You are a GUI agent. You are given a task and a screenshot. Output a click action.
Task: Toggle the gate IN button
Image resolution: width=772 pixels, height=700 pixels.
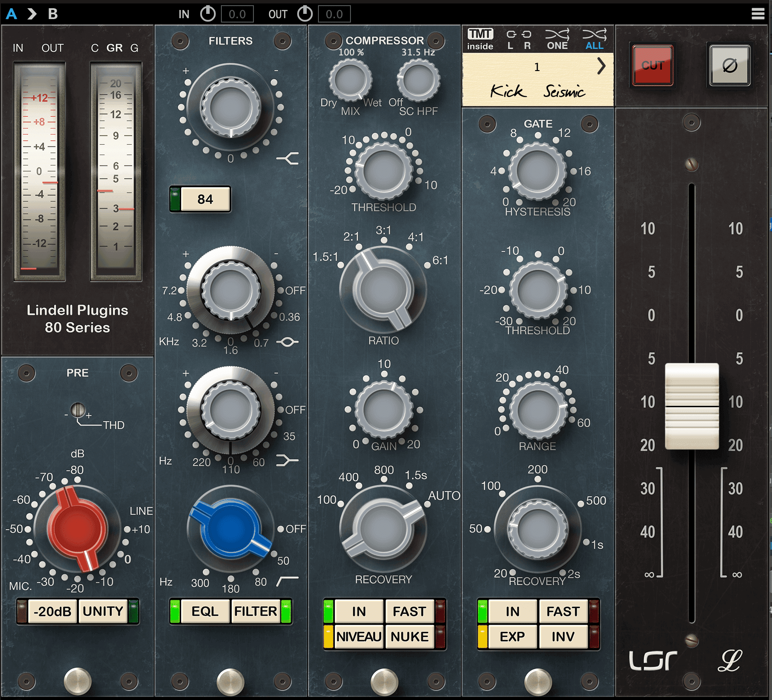point(513,611)
